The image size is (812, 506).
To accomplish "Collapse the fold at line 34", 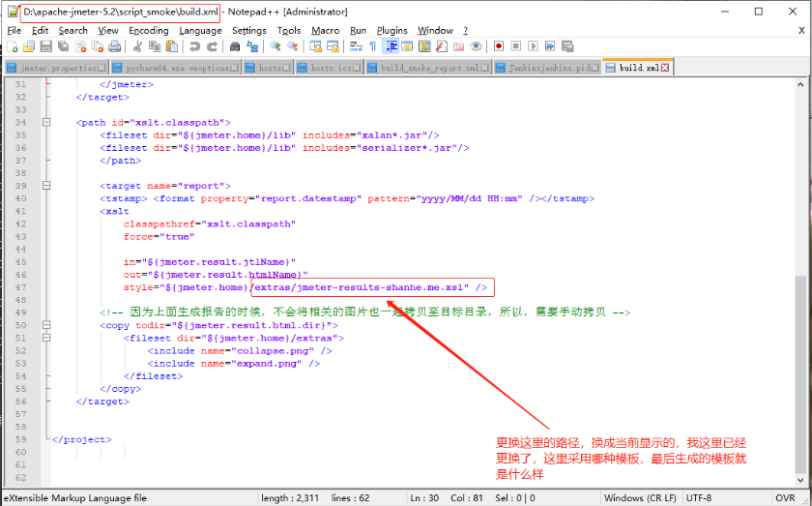I will pyautogui.click(x=46, y=122).
